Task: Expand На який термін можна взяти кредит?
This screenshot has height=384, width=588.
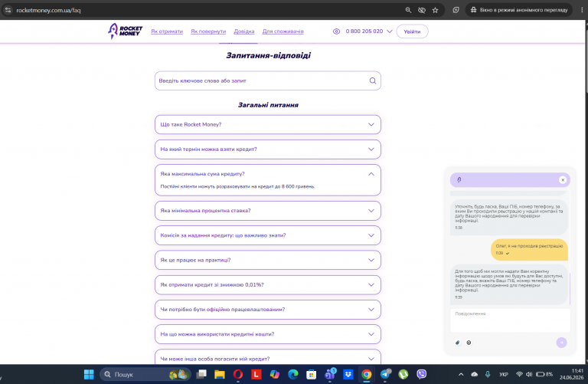Action: pos(268,149)
